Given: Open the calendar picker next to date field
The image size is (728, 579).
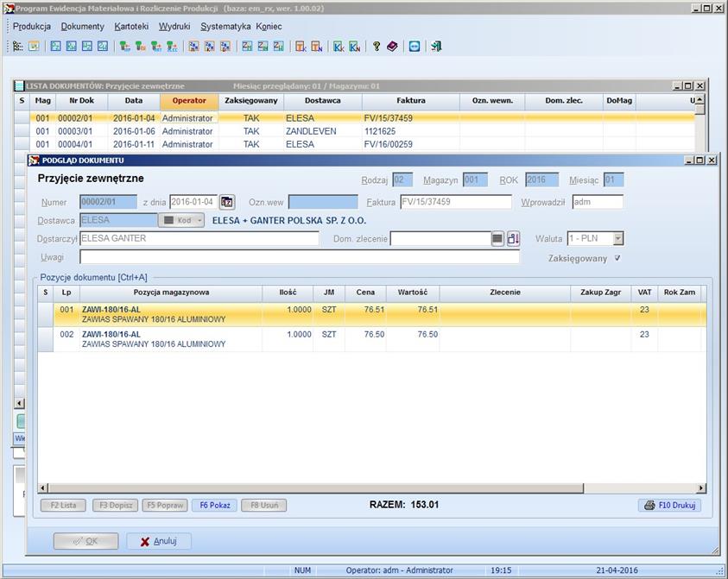Looking at the screenshot, I should [227, 202].
